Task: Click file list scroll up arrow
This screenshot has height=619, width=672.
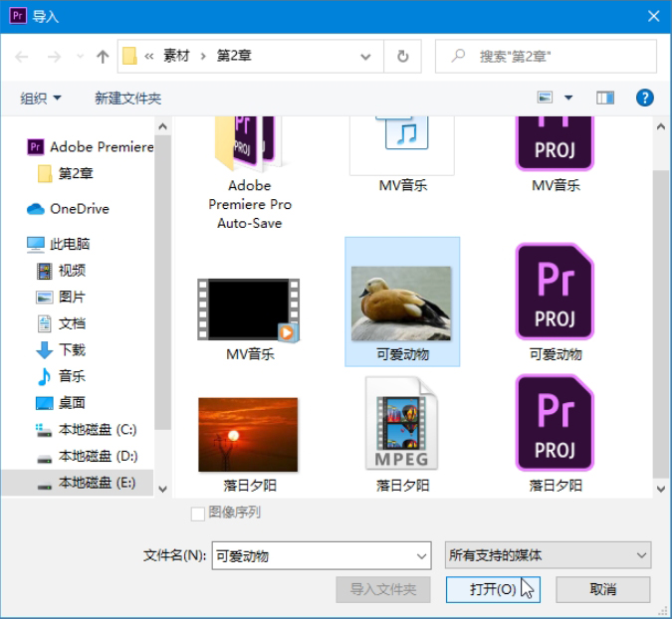Action: (661, 126)
